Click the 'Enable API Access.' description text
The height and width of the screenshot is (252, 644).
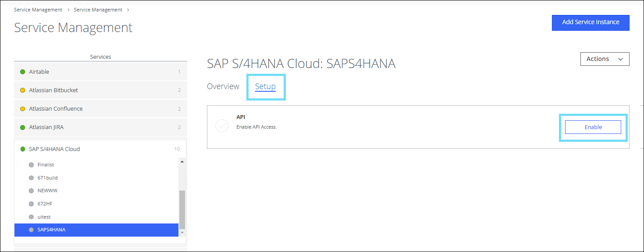pyautogui.click(x=256, y=127)
